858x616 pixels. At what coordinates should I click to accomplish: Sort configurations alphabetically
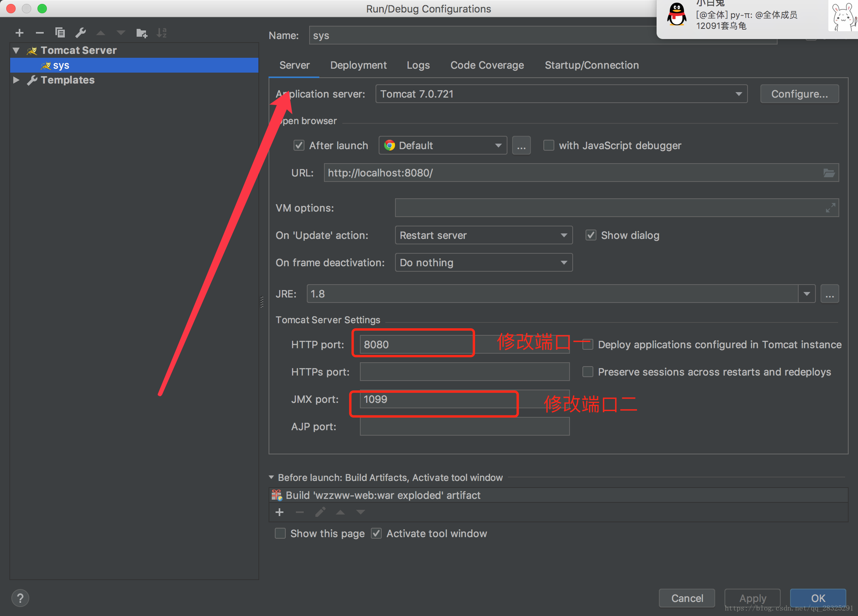point(162,33)
